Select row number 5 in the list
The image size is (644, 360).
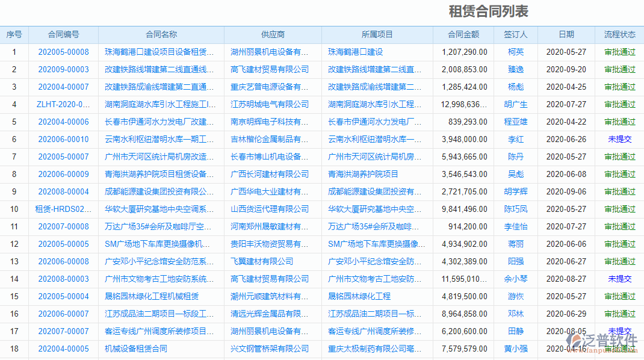pos(14,122)
